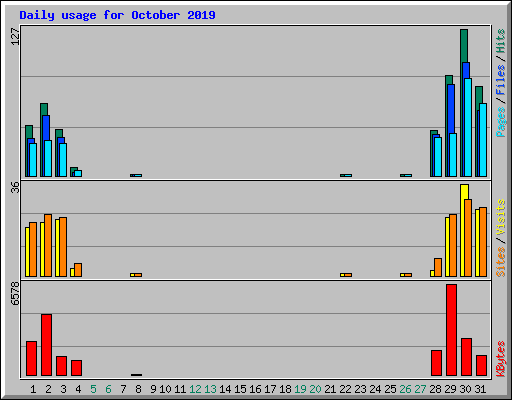Click green weekend day label "12"
Viewport: 512px width, 400px height.
tap(195, 389)
